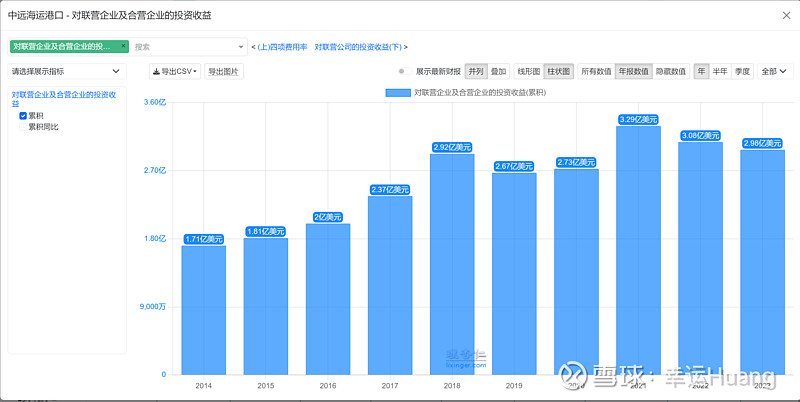Viewport: 800px width, 402px height.
Task: Select the 季度 period button
Action: (x=742, y=71)
